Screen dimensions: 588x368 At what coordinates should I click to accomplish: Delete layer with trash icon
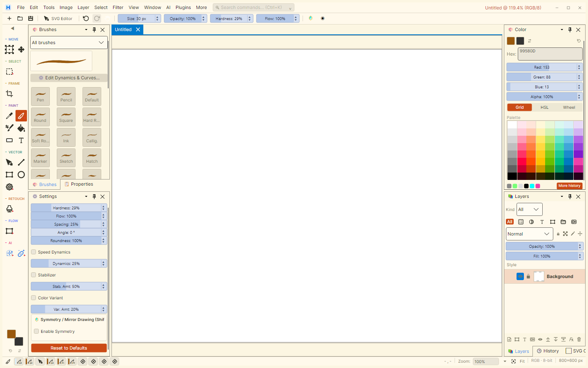pyautogui.click(x=579, y=339)
